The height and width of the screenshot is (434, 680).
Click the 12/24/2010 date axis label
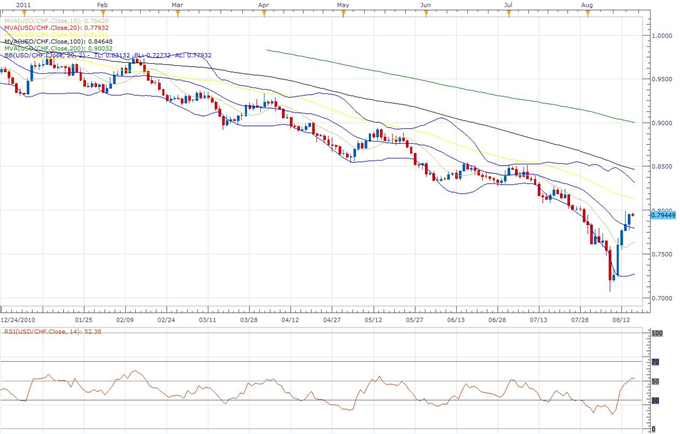17,320
